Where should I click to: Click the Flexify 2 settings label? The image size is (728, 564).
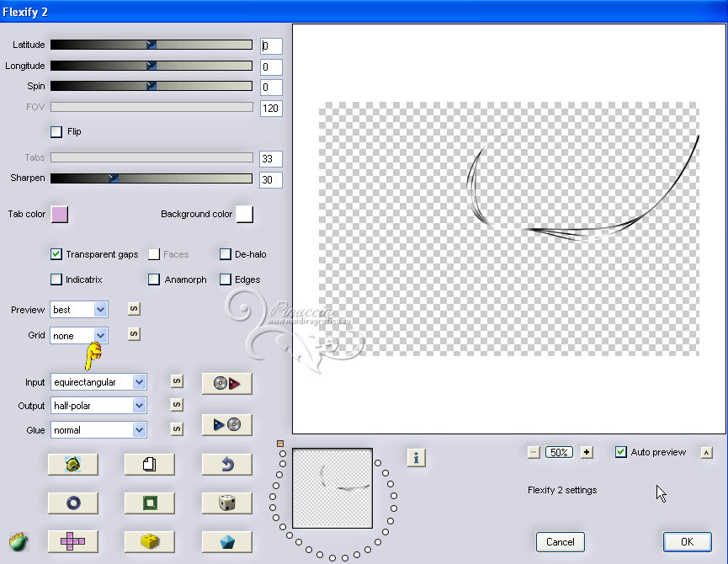(562, 490)
